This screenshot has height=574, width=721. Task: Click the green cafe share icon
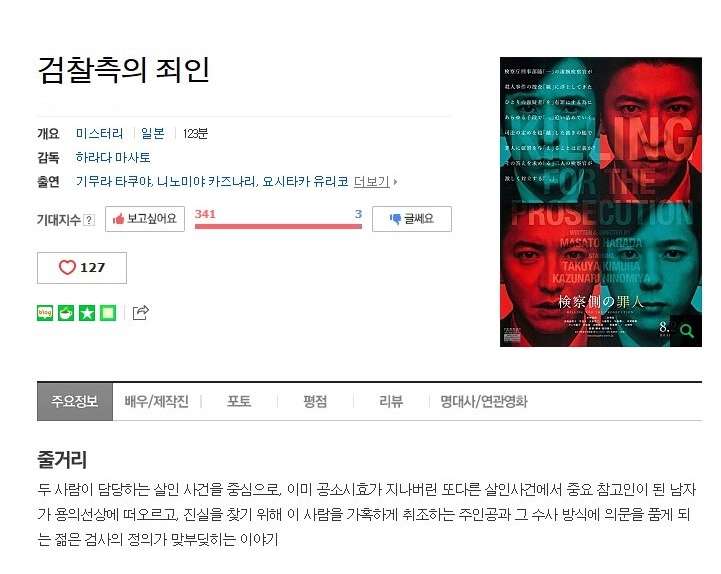pyautogui.click(x=66, y=313)
